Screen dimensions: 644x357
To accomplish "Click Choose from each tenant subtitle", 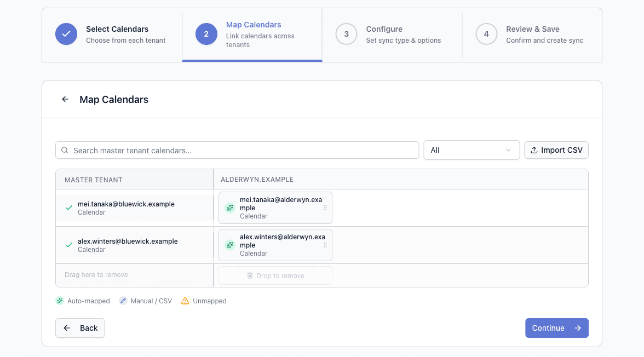I will click(126, 41).
